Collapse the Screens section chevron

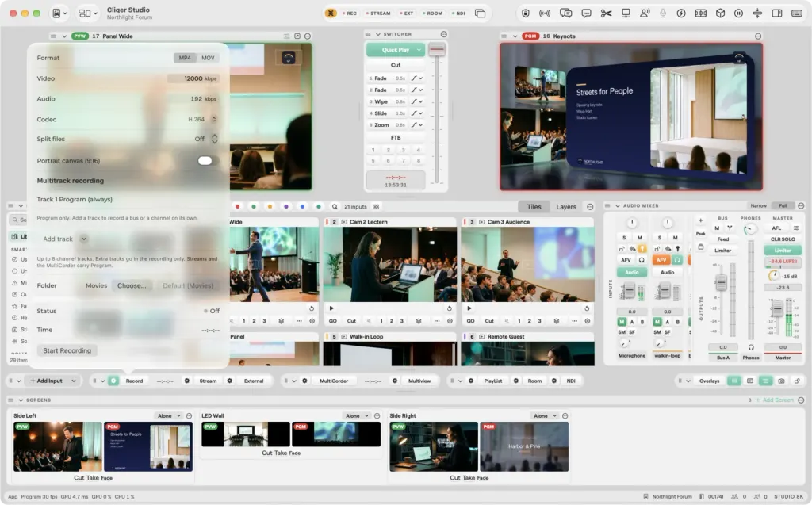click(x=21, y=400)
